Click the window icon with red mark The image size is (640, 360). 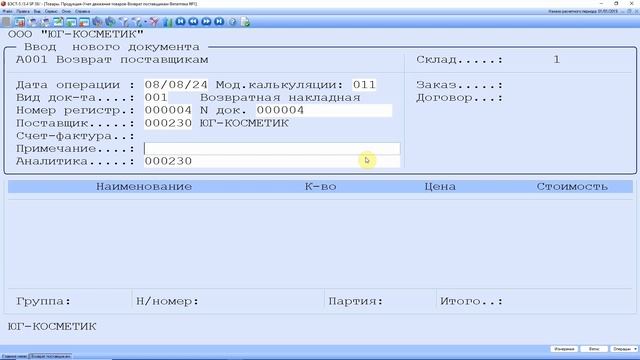(84, 22)
